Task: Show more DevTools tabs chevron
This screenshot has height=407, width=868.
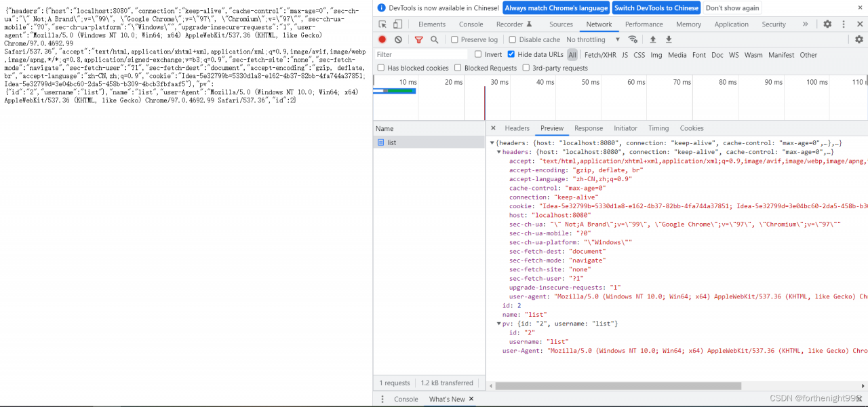Action: click(x=805, y=24)
